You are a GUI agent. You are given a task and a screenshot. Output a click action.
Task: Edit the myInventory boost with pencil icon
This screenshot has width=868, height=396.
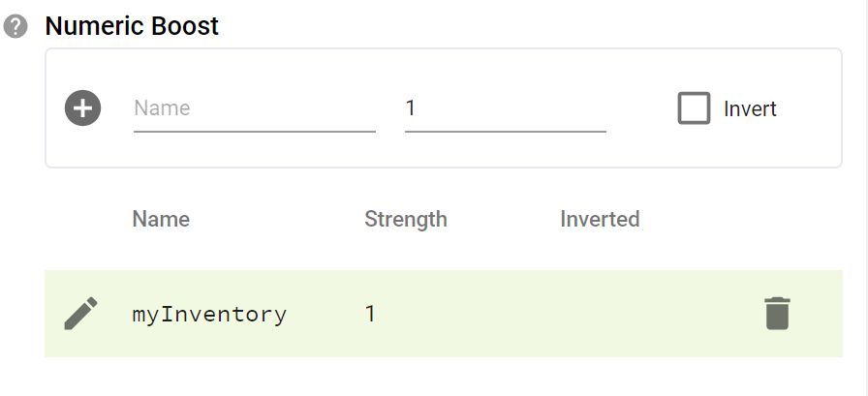(80, 314)
